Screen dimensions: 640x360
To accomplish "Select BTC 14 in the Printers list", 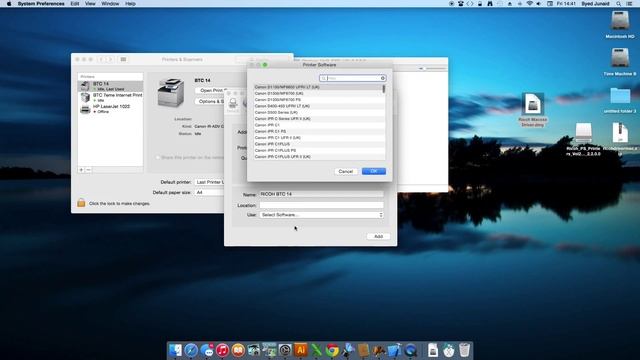I will click(110, 86).
